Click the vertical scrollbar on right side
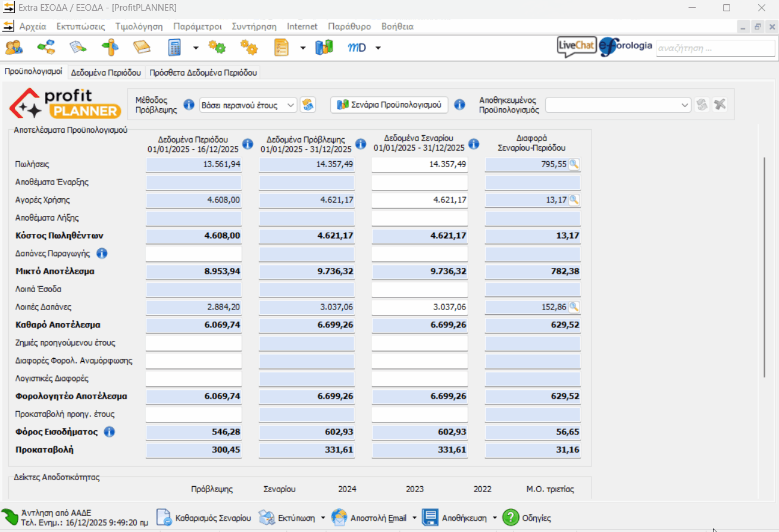This screenshot has width=779, height=532. point(765,268)
